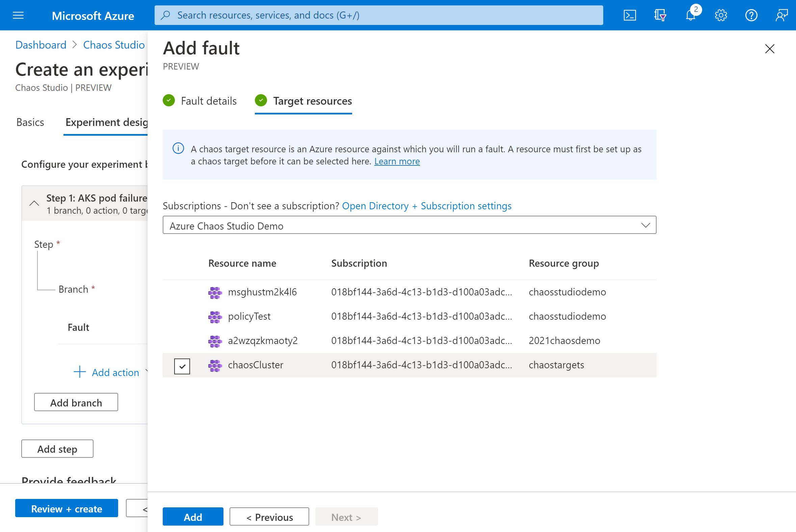Click the AKS cluster icon for a2wzqzkmaoty2

coord(215,341)
